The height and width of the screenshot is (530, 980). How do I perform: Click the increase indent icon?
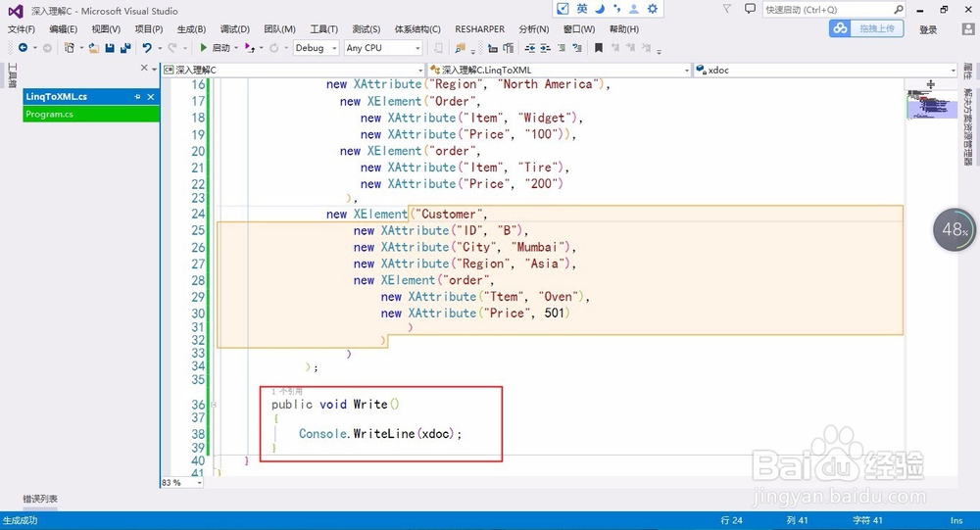click(545, 47)
